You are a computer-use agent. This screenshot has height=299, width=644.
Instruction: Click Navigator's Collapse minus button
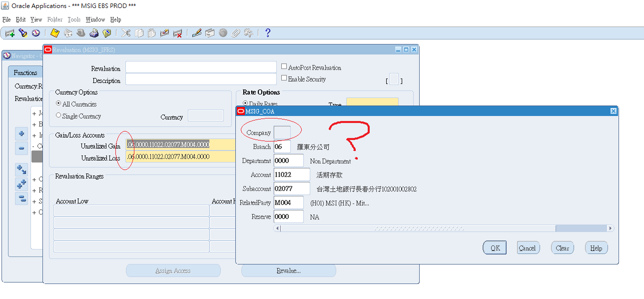21,148
